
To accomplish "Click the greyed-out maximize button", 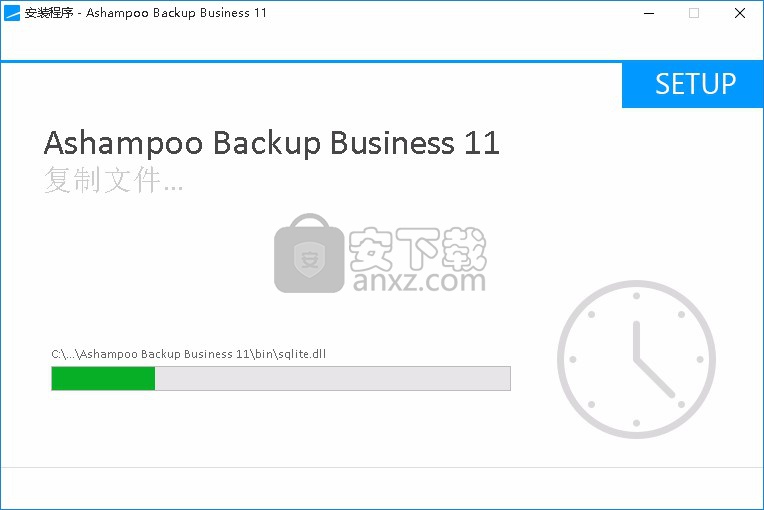I will click(694, 14).
